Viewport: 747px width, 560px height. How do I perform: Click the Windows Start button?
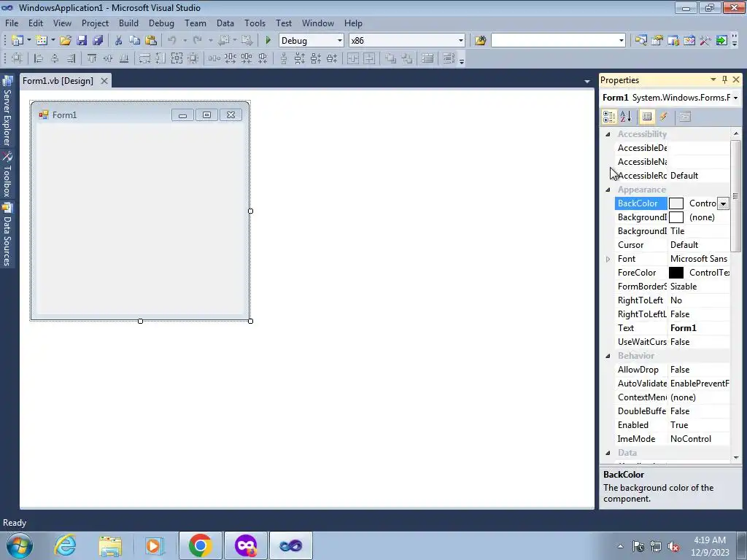coord(20,545)
